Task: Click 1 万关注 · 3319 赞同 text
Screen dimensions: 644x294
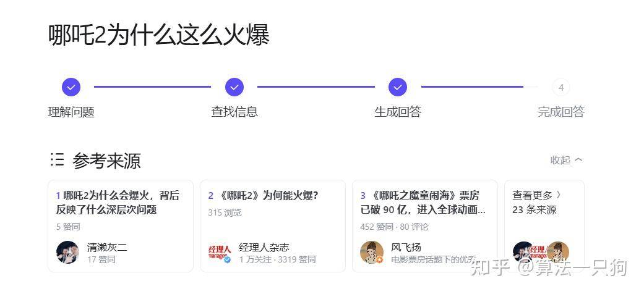Action: [x=278, y=259]
